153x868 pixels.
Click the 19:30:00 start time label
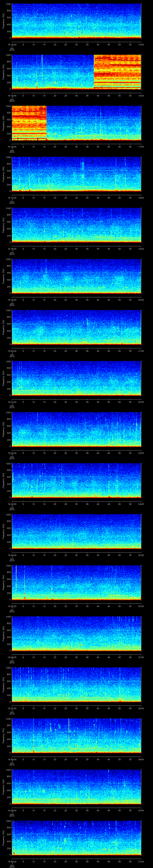(12, 861)
